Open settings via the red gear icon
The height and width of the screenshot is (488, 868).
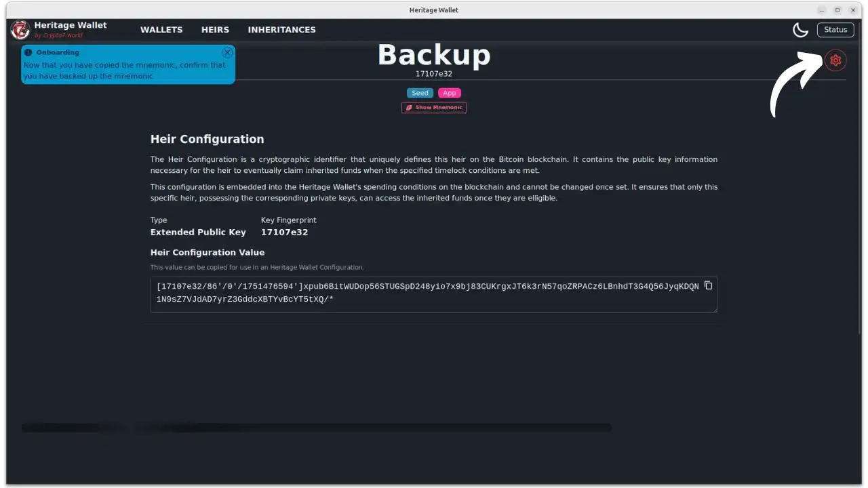tap(835, 60)
